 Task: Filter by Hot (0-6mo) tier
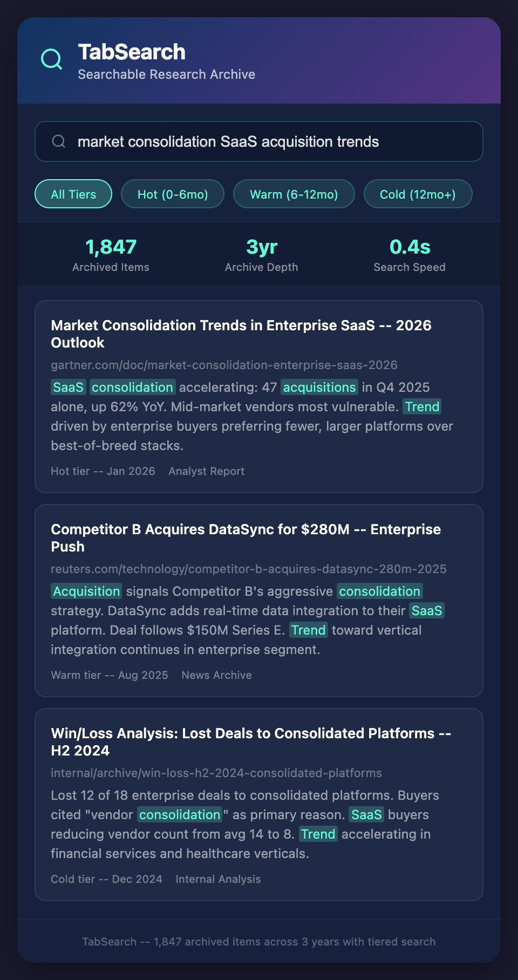click(x=173, y=194)
